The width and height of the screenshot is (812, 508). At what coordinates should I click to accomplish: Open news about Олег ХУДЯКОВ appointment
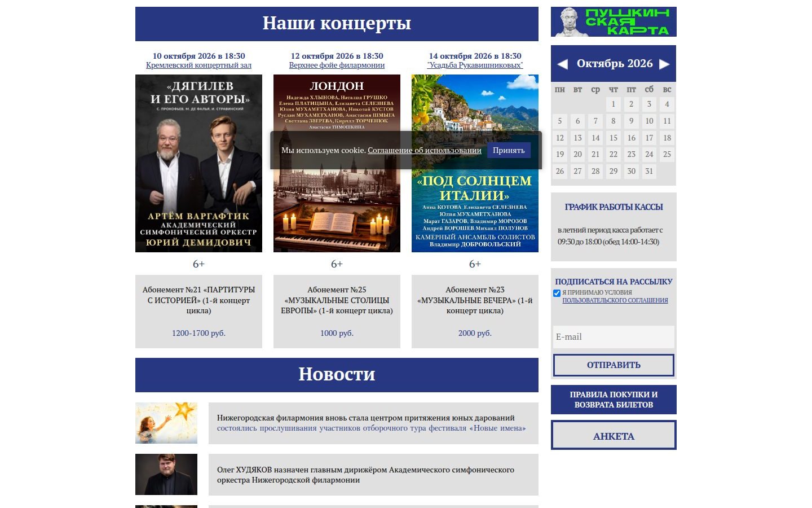point(373,475)
